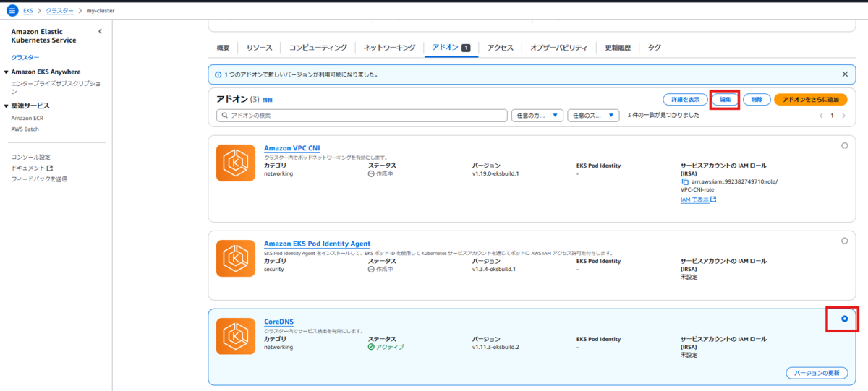Viewport: 868px width, 391px height.
Task: Click the EKS breadcrumb link
Action: tap(28, 11)
